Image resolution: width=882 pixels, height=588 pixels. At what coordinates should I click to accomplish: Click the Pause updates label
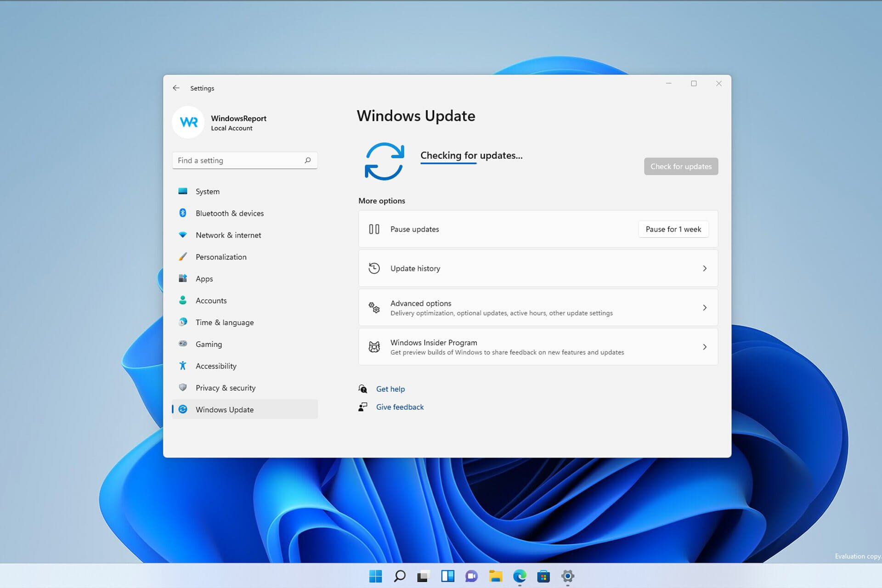pyautogui.click(x=415, y=229)
